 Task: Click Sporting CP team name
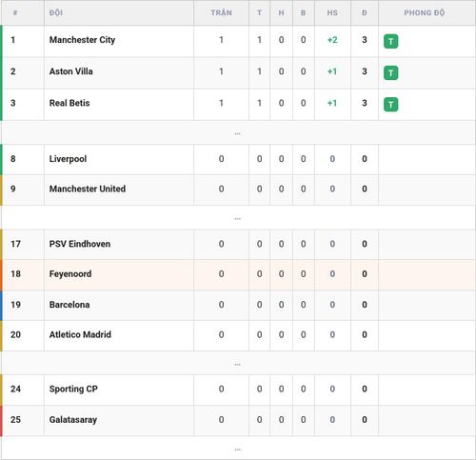pos(73,389)
